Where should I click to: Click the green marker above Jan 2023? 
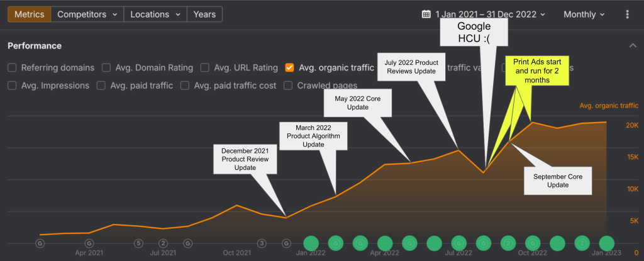pyautogui.click(x=606, y=243)
